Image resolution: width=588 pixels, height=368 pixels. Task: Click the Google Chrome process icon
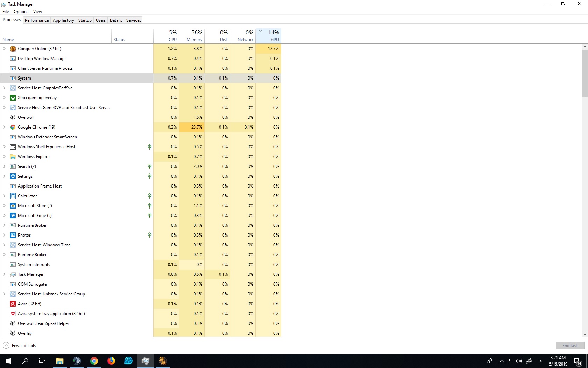13,127
